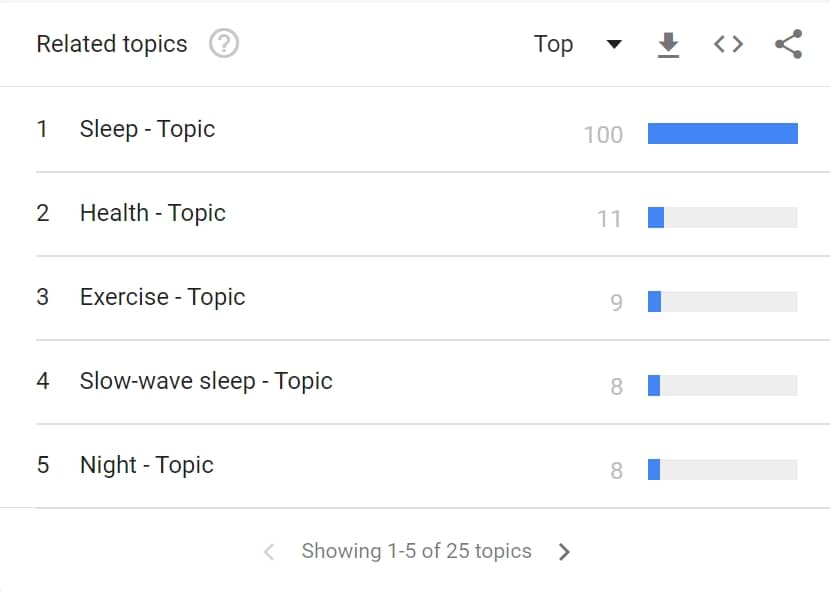Go to next page of topics
This screenshot has width=830, height=591.
click(x=564, y=551)
